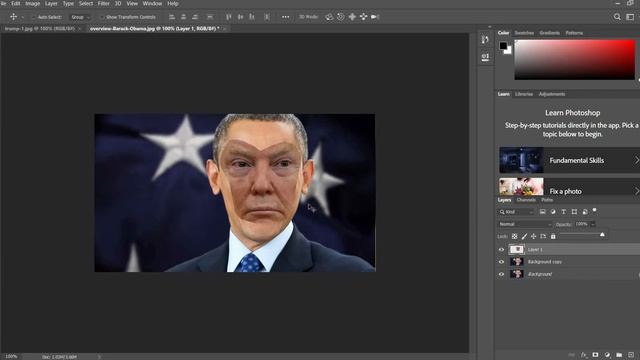The height and width of the screenshot is (360, 640).
Task: Switch to the Channels tab
Action: tap(526, 200)
